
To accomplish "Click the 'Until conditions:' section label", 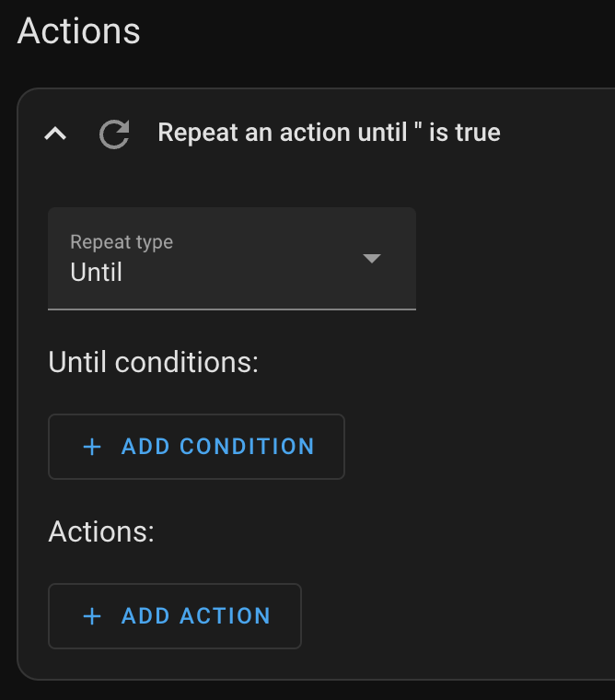I will (x=153, y=362).
